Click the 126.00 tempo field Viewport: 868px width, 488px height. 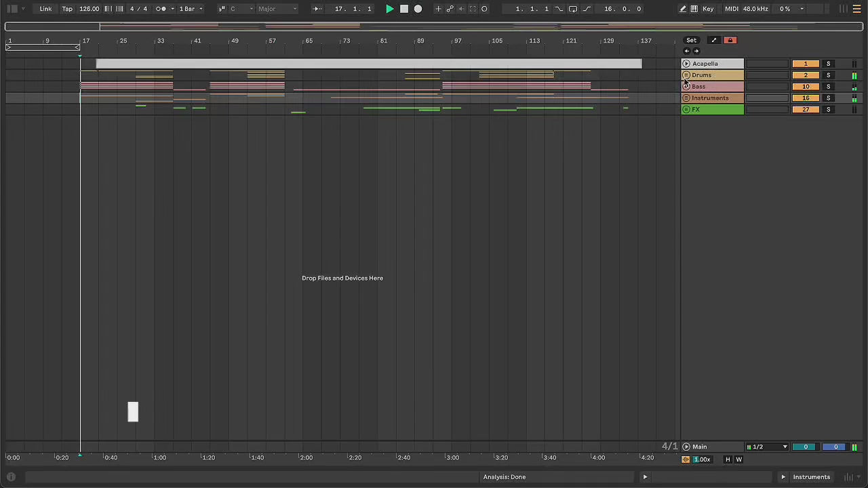tap(89, 9)
